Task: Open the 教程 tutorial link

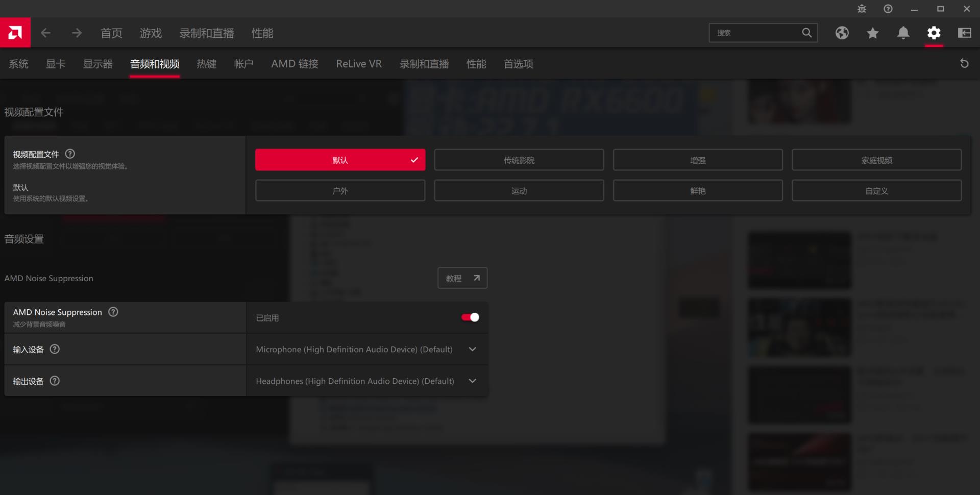Action: [x=462, y=278]
